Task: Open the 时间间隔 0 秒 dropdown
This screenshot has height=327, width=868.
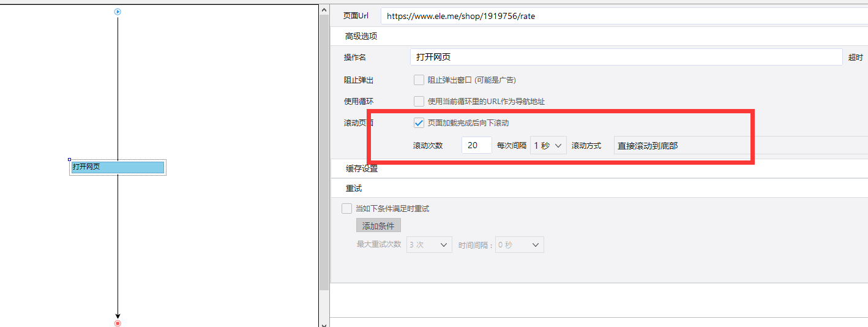Action: (519, 245)
